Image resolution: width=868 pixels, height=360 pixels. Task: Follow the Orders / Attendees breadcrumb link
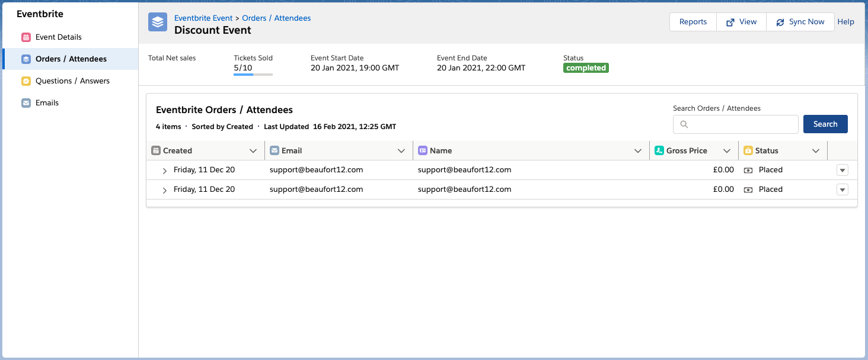pos(276,18)
